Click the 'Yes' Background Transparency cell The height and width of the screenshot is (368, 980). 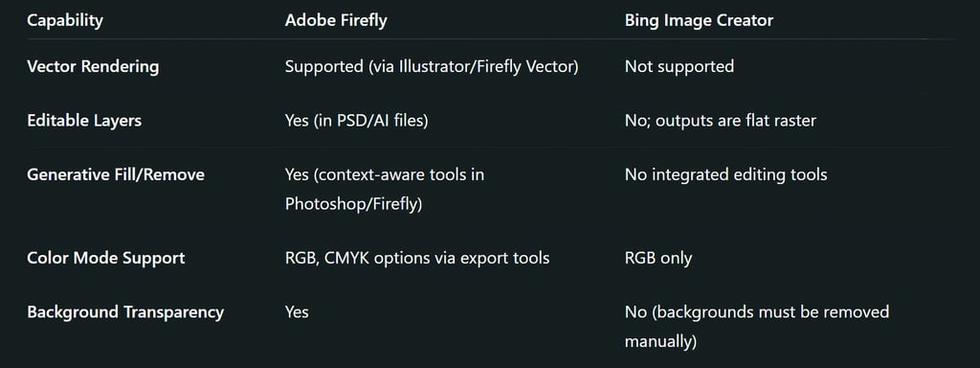click(297, 311)
